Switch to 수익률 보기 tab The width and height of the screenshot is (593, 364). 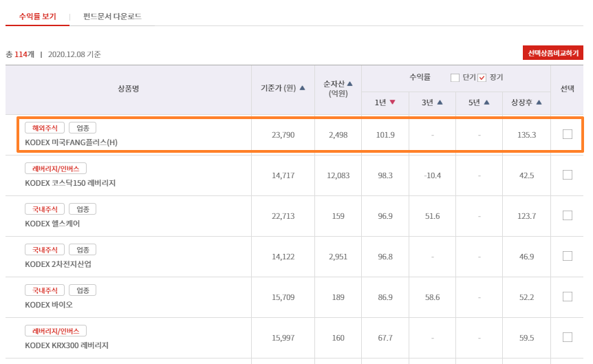(37, 17)
